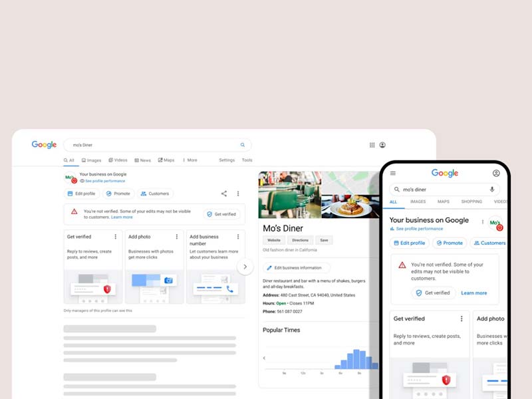Click the Google logo on desktop page

[44, 144]
